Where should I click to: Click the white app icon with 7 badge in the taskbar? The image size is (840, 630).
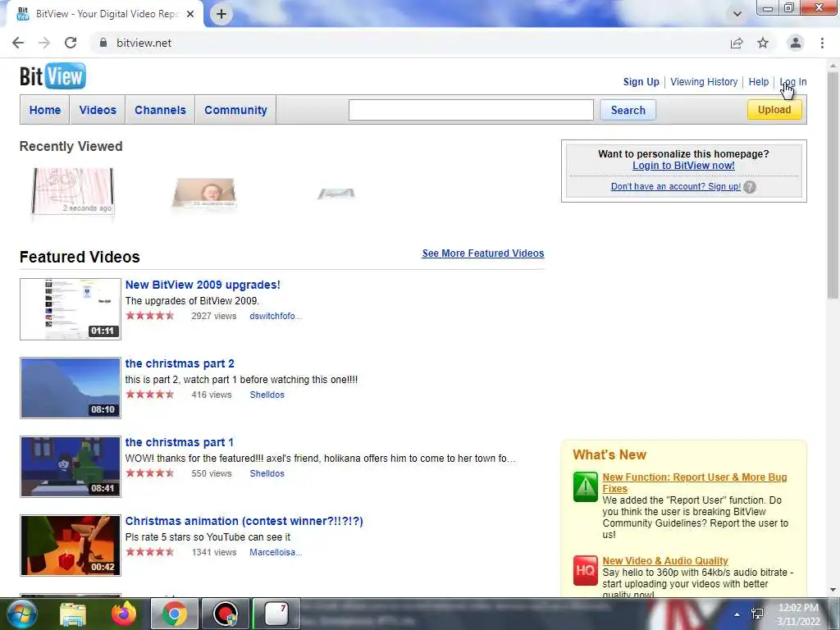click(276, 614)
